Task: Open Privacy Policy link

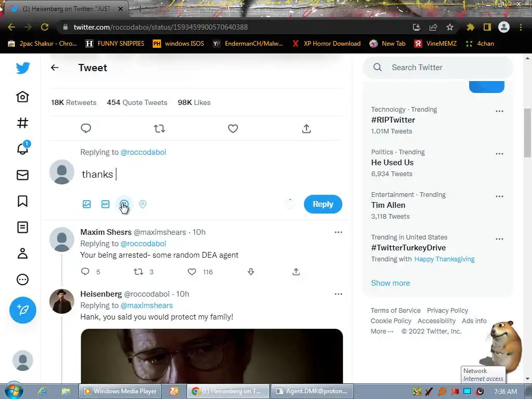Action: pyautogui.click(x=447, y=311)
